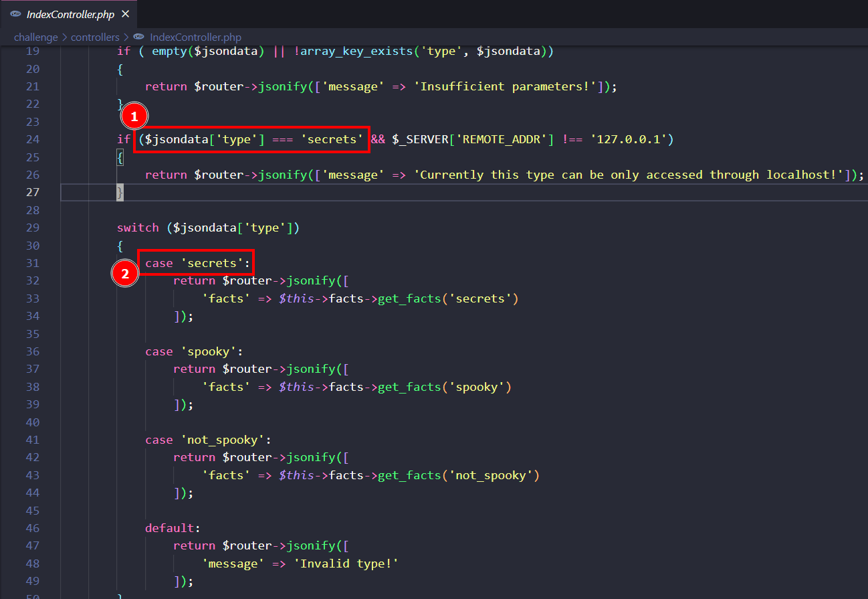
Task: Click the red circle annotation numbered 1
Action: point(134,117)
